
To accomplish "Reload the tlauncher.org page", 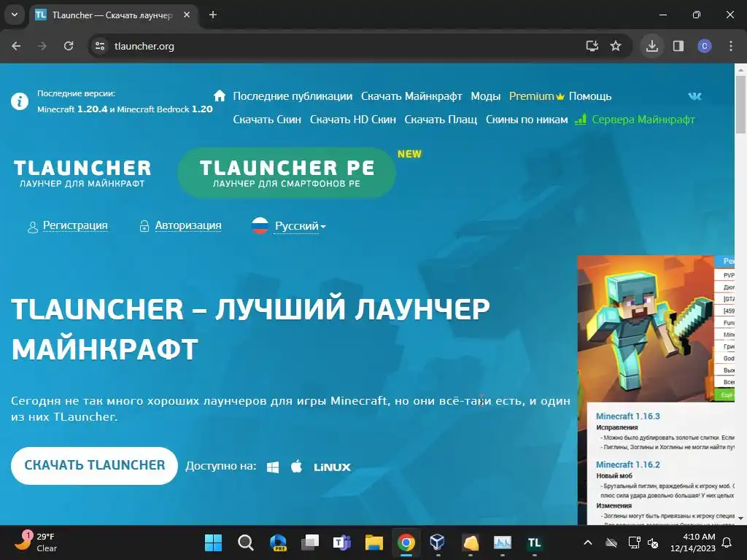I will [69, 46].
